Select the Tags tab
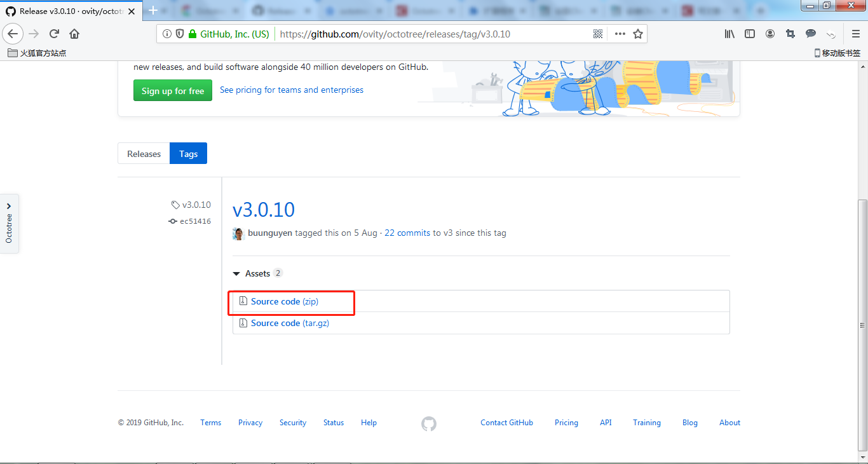 click(x=188, y=154)
